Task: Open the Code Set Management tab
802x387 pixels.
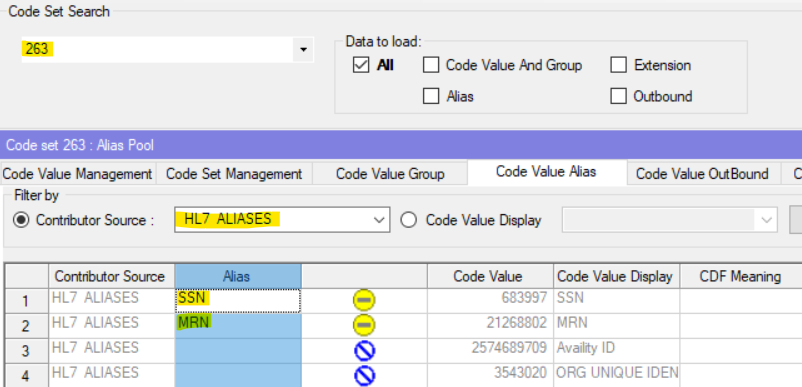Action: click(234, 174)
